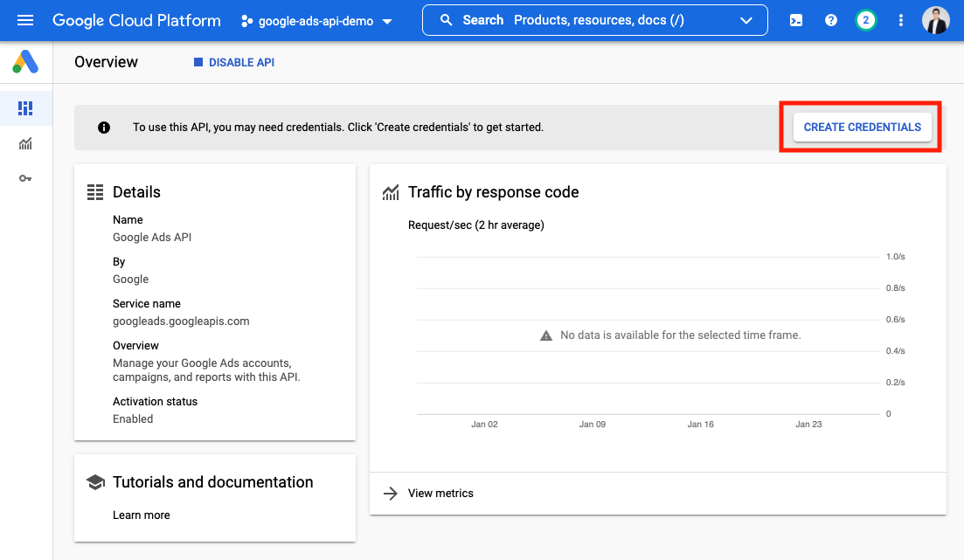Select the Overview dashboard sidebar icon
This screenshot has width=964, height=560.
(25, 108)
